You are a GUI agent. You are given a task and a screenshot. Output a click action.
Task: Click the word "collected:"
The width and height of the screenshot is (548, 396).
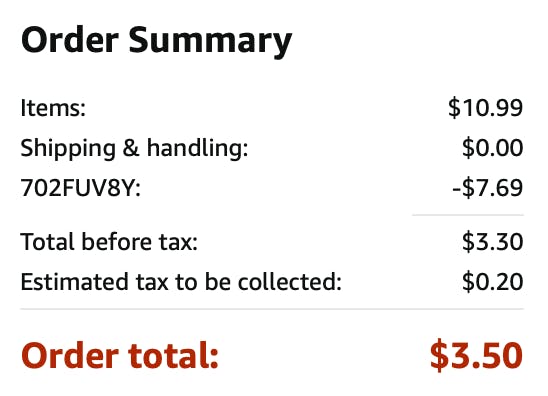coord(290,282)
